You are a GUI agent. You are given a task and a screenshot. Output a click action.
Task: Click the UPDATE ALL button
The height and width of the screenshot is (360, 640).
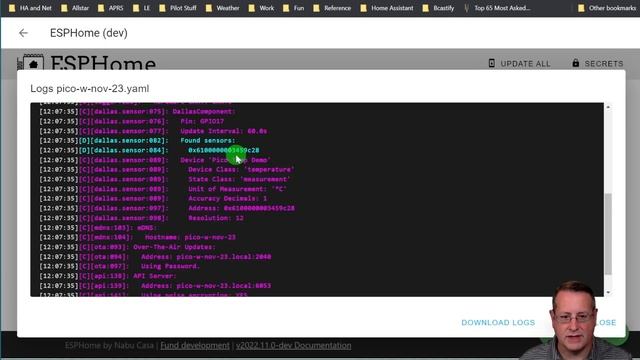click(520, 64)
